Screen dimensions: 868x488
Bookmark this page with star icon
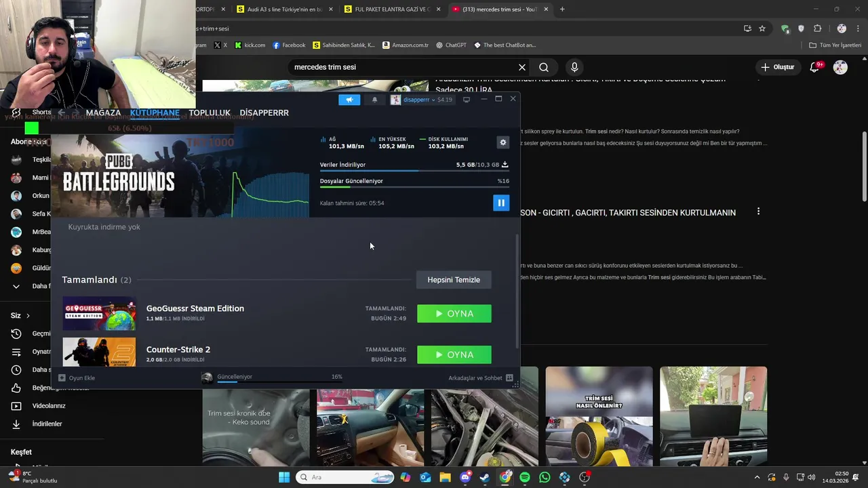click(762, 28)
